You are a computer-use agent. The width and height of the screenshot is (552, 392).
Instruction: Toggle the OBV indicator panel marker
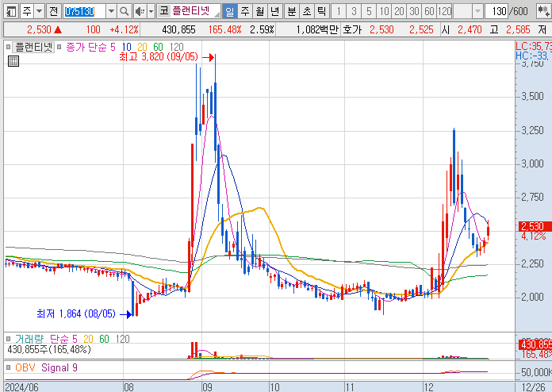pos(8,368)
